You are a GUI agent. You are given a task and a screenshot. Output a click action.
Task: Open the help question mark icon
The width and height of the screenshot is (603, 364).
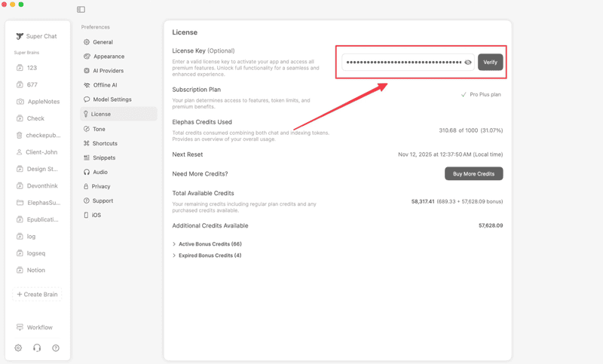pos(56,348)
